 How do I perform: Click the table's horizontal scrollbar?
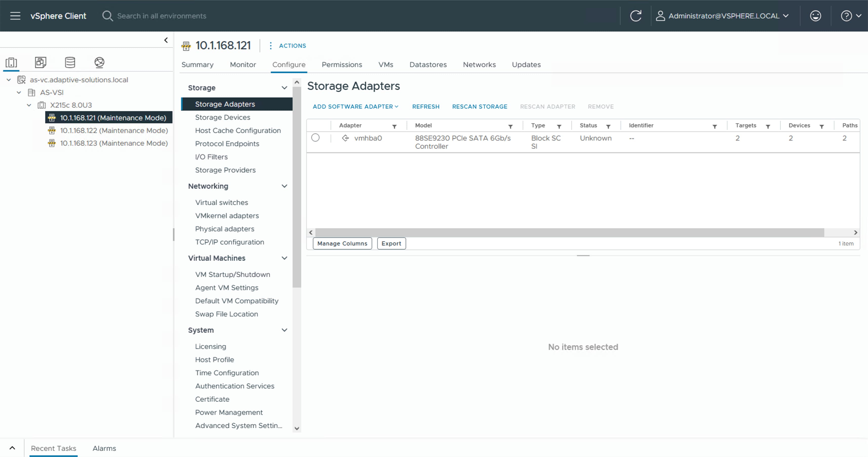point(570,232)
